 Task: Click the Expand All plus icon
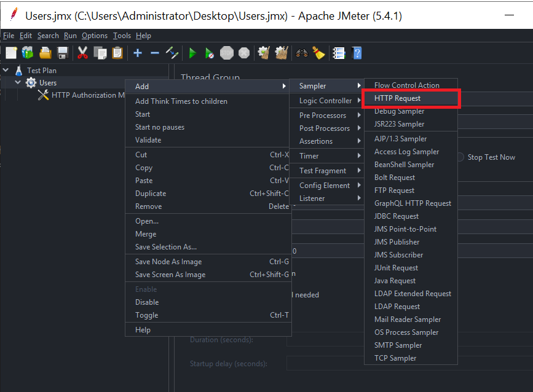(x=138, y=53)
